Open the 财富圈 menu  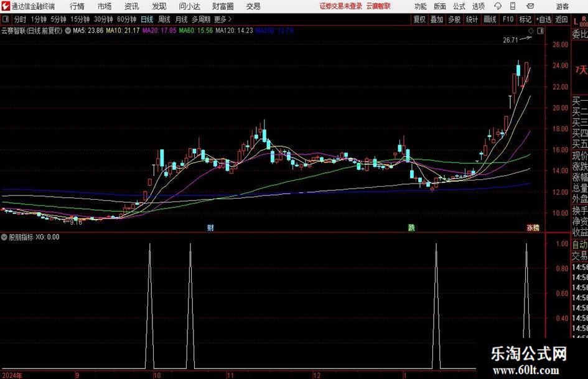[223, 6]
